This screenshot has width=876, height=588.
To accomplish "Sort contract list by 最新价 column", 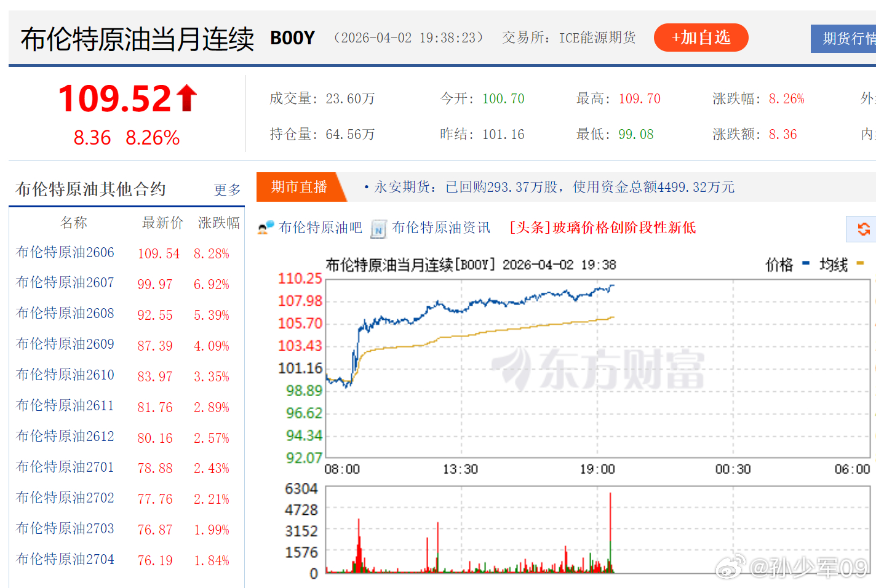I will click(162, 223).
